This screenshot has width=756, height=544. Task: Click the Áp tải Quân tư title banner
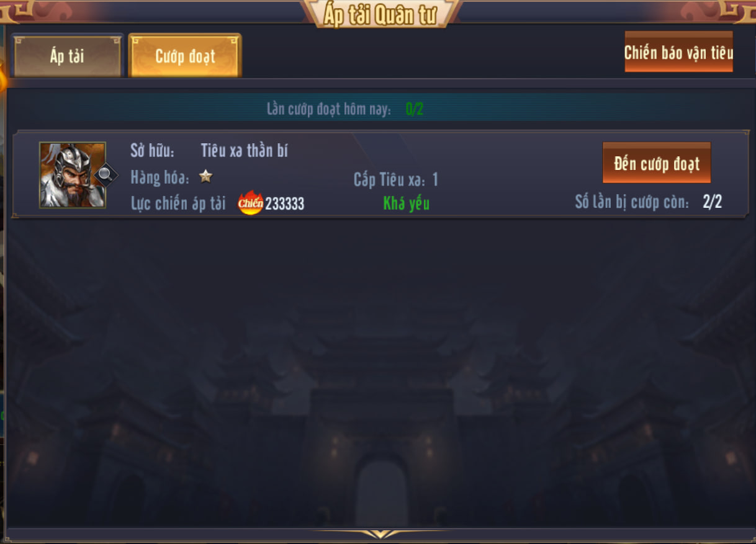click(380, 14)
